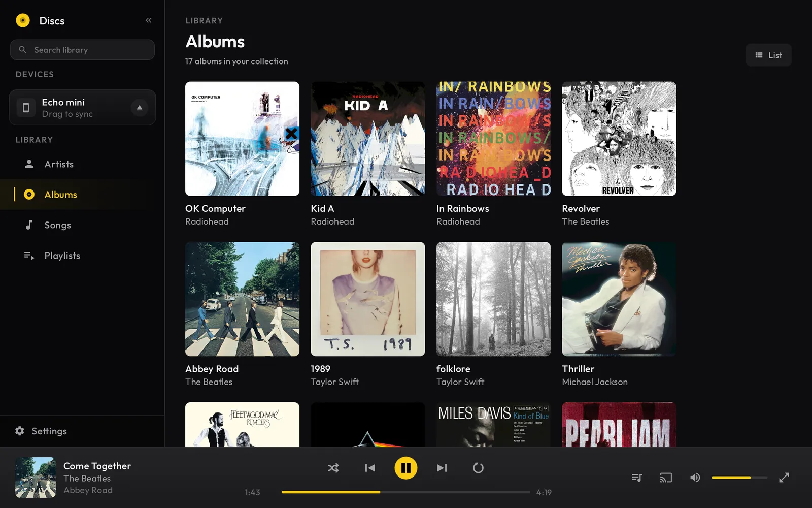Screen dimensions: 812x508
Task: Click The Beatles artist under Revolver
Action: (x=585, y=221)
